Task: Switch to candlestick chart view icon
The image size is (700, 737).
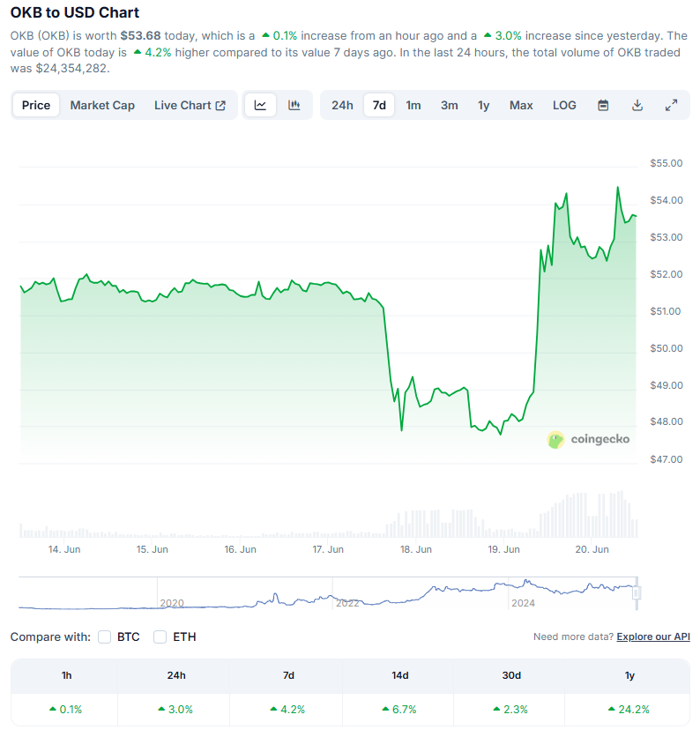Action: tap(294, 105)
